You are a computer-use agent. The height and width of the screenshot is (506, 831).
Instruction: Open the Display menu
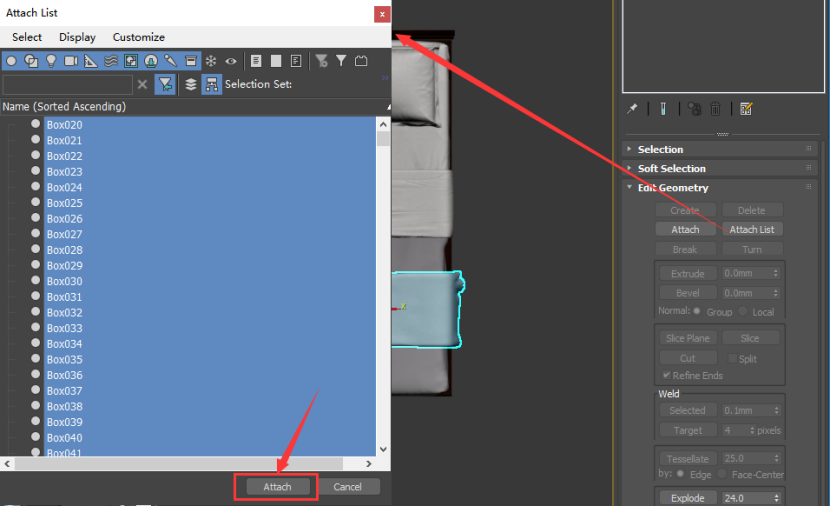(77, 37)
